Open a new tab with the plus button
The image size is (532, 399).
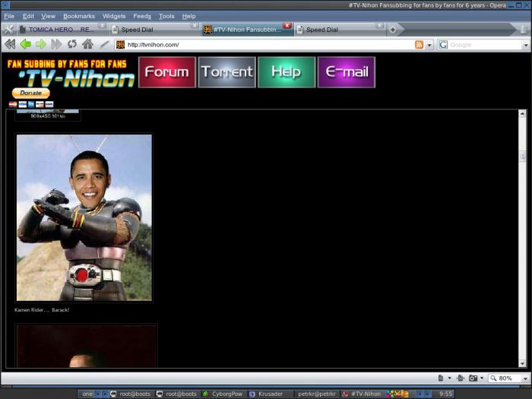tap(393, 30)
